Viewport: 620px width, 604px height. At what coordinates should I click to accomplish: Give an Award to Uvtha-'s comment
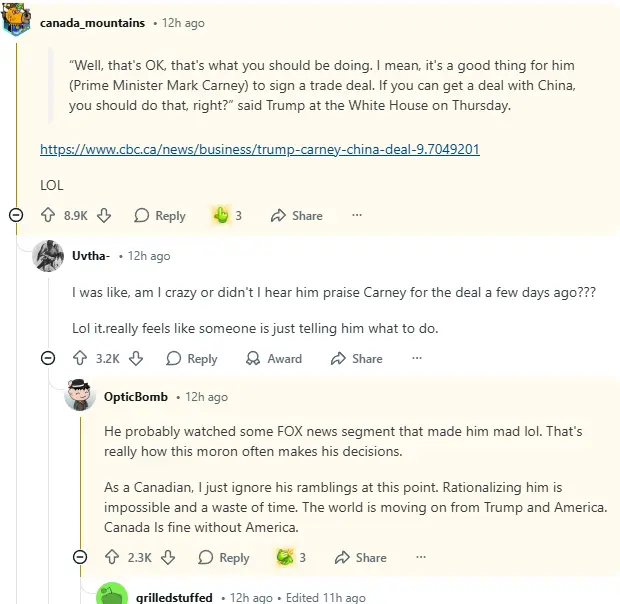pyautogui.click(x=274, y=358)
